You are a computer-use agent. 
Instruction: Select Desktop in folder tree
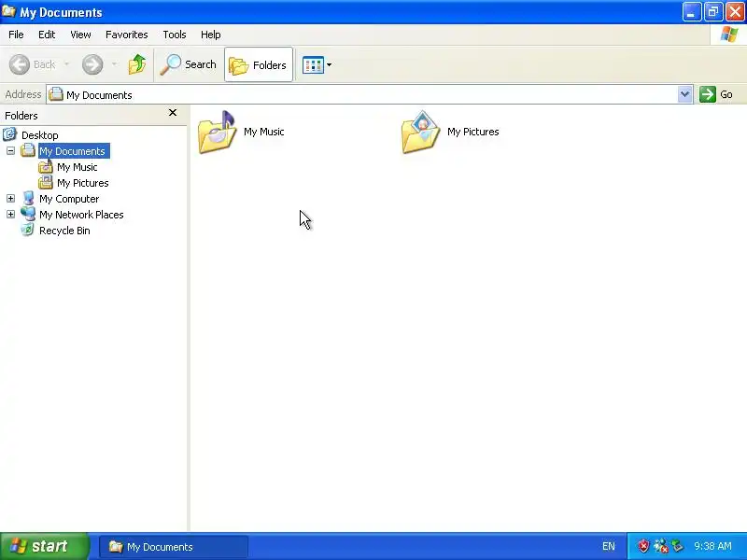tap(39, 135)
